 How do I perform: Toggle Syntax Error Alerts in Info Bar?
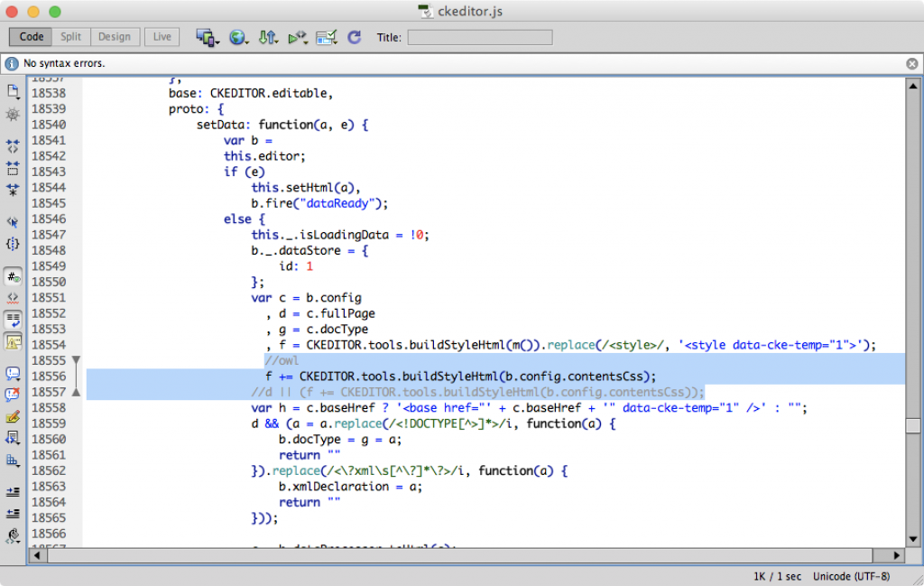[13, 341]
